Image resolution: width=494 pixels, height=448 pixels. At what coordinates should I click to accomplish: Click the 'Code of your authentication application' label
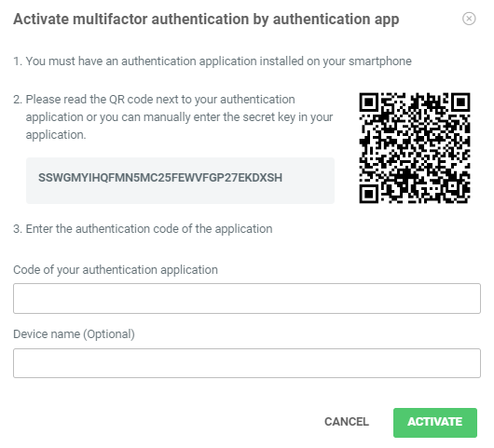pyautogui.click(x=116, y=270)
